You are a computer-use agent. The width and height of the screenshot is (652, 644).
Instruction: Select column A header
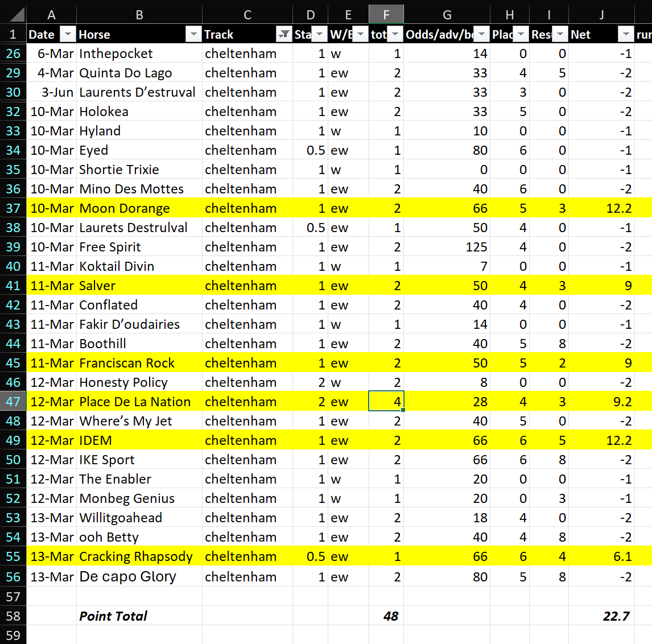(52, 15)
